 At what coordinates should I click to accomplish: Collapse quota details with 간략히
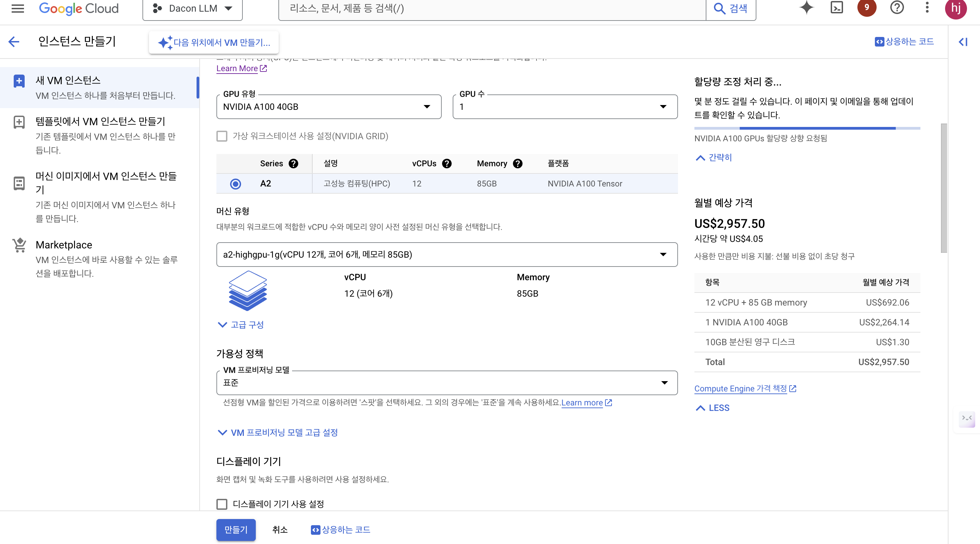point(714,157)
